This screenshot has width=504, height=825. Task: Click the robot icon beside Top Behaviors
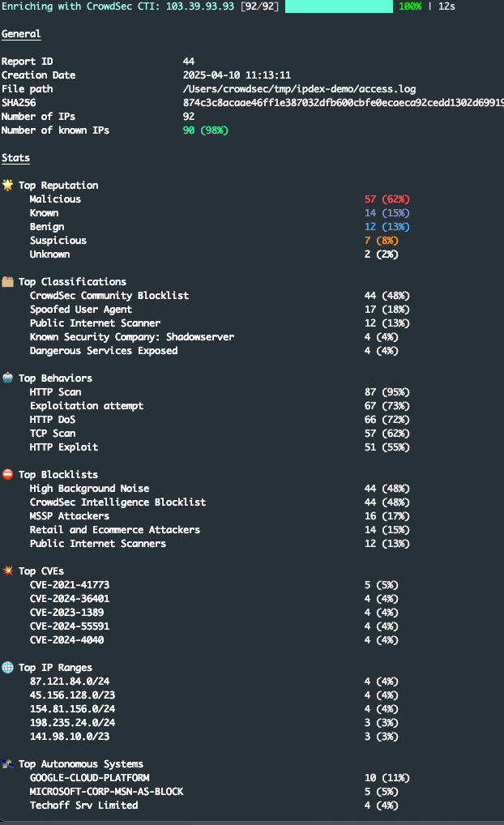click(x=7, y=378)
